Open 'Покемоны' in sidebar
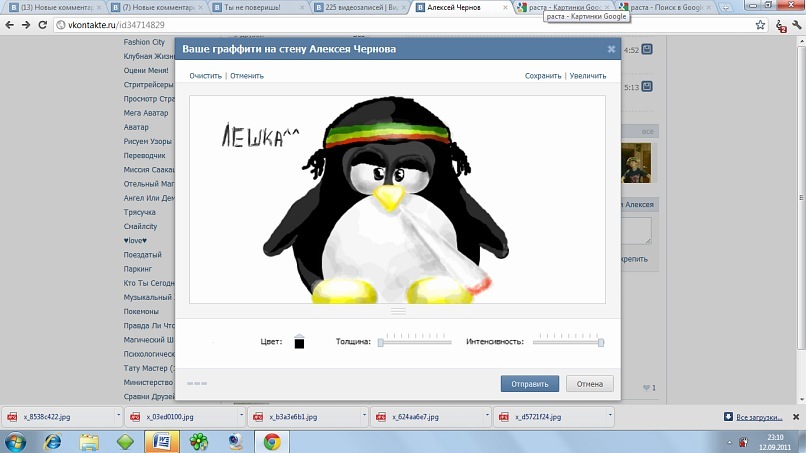 141,312
